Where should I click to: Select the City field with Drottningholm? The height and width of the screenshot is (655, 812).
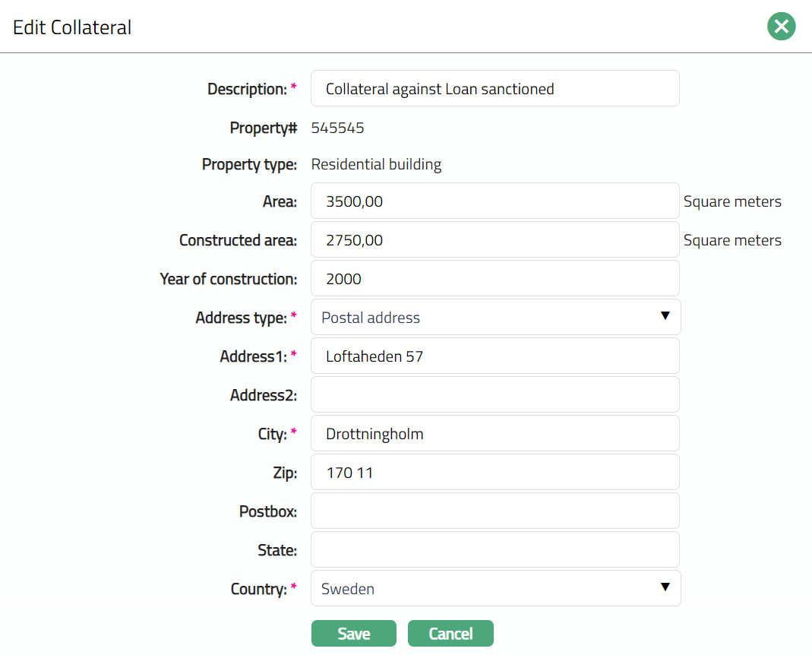coord(494,434)
